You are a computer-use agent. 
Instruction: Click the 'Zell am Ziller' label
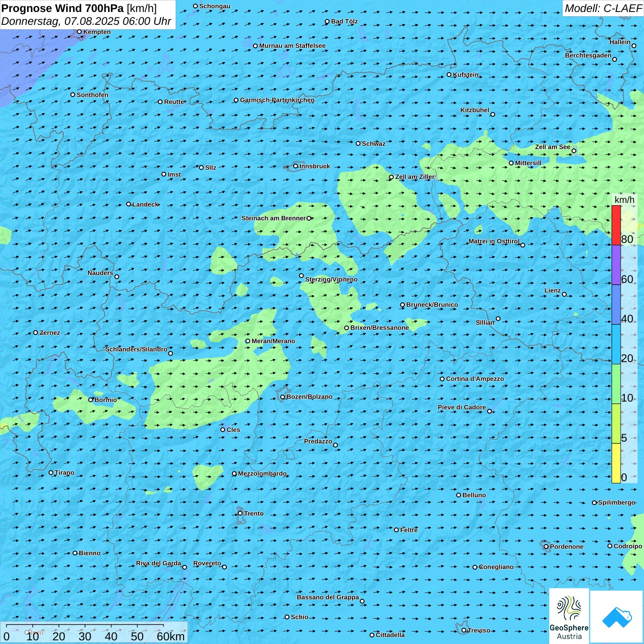414,177
